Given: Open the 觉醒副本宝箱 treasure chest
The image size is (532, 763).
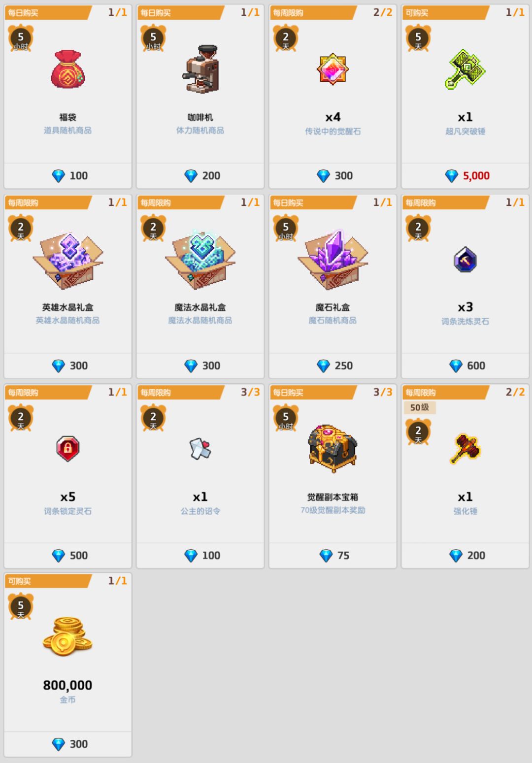Looking at the screenshot, I should (332, 448).
